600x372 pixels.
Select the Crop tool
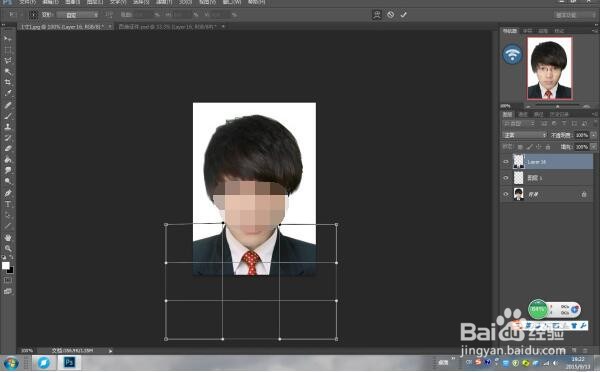(x=8, y=82)
